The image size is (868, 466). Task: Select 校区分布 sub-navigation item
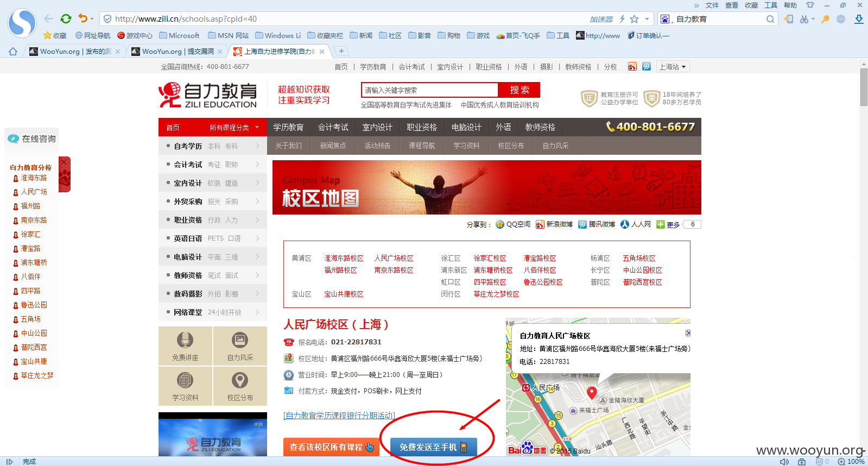pyautogui.click(x=511, y=146)
